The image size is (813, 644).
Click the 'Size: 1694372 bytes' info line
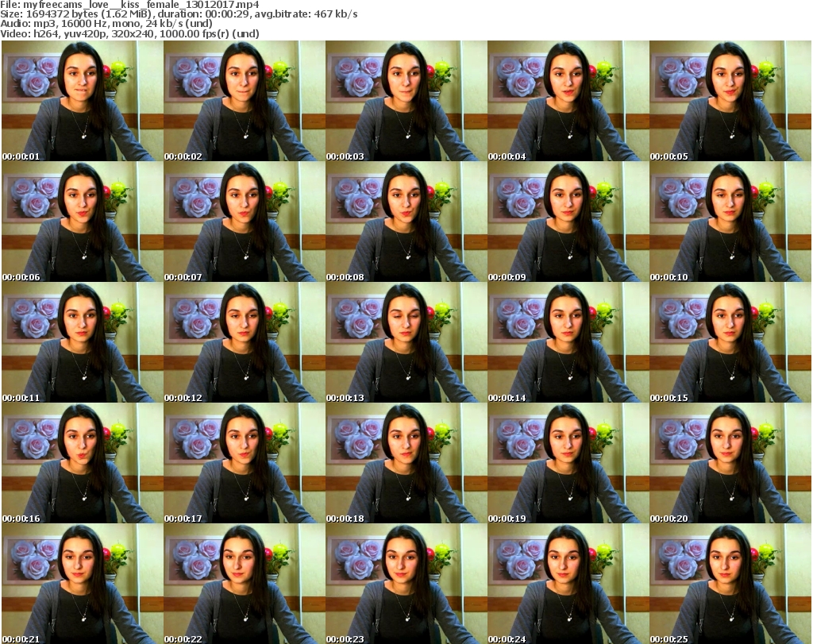coord(179,14)
